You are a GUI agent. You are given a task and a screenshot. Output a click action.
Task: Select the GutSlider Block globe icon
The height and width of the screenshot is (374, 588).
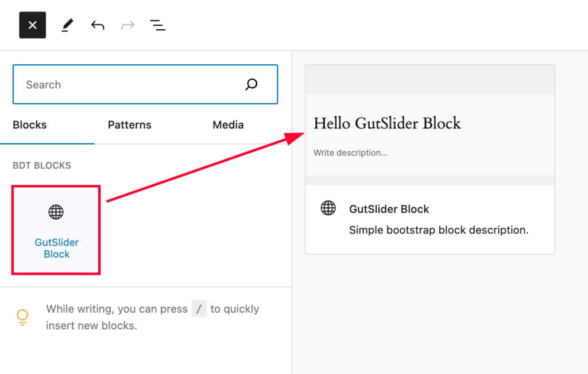[55, 212]
